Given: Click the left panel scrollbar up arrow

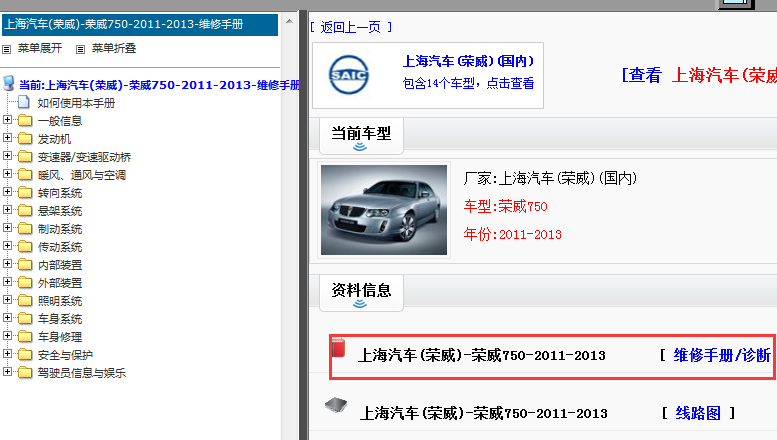Looking at the screenshot, I should click(x=289, y=21).
